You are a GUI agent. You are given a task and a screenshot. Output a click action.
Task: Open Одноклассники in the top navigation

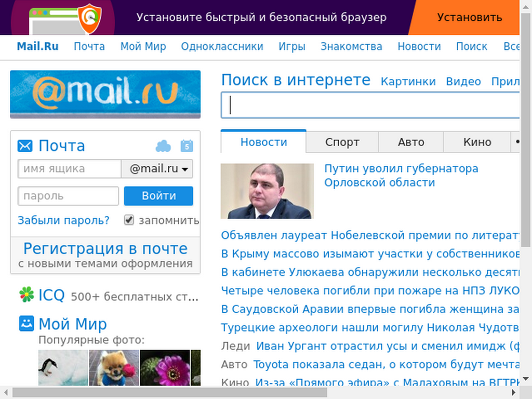tap(222, 46)
